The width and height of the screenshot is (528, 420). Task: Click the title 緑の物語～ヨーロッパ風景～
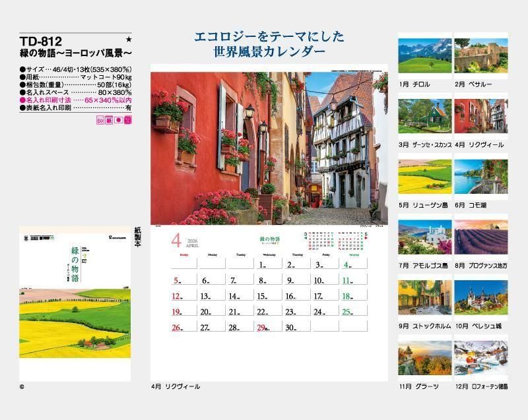[x=75, y=53]
